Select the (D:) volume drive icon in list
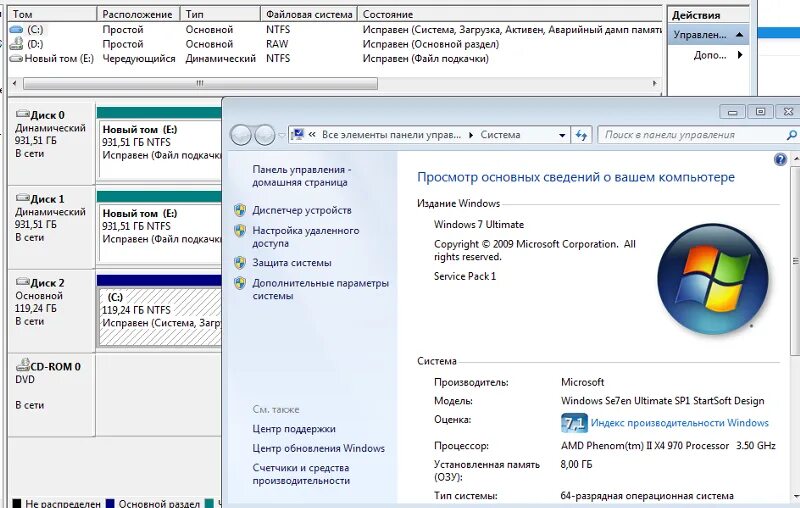The image size is (800, 508). 16,44
